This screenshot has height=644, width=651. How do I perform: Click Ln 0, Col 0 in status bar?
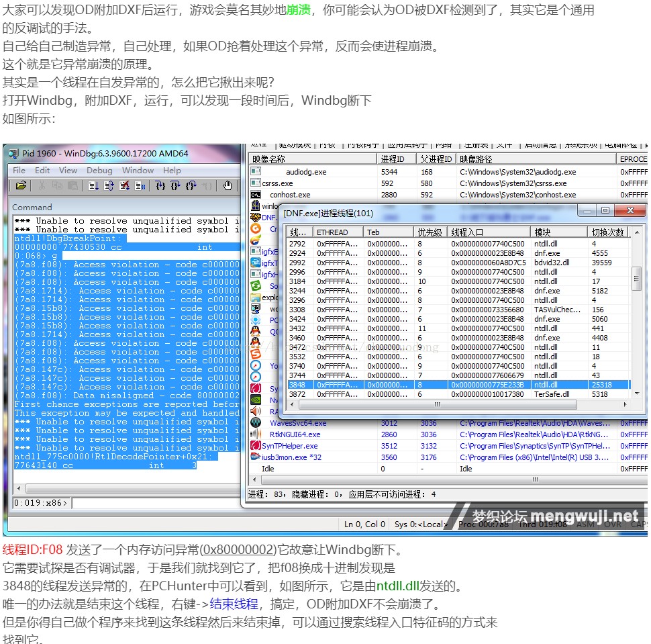pos(364,524)
